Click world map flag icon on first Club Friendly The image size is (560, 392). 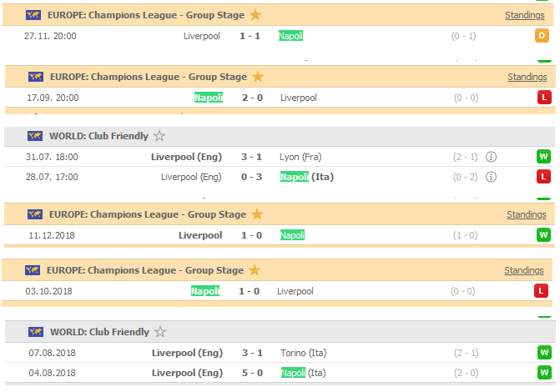click(35, 136)
